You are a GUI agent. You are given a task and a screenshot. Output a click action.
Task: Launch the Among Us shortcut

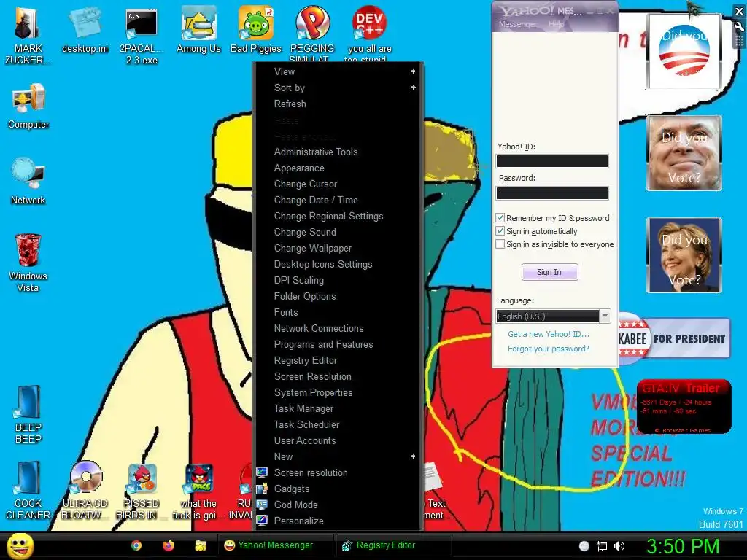(x=198, y=29)
